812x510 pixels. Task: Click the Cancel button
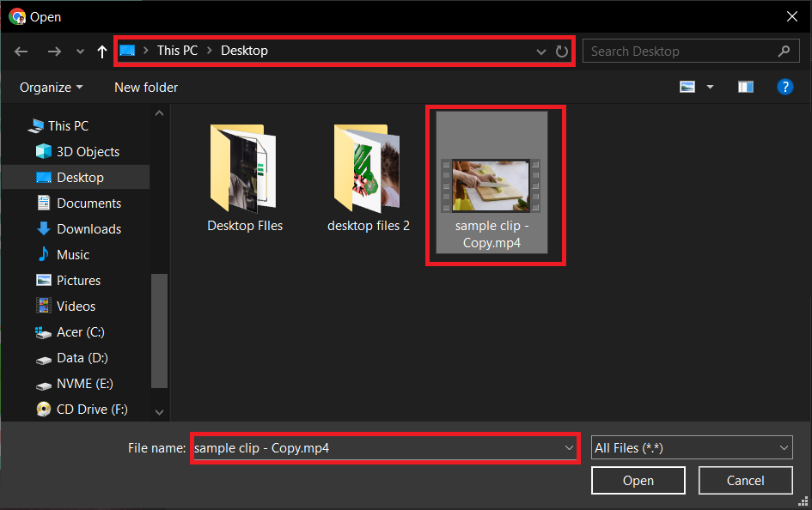pos(745,480)
